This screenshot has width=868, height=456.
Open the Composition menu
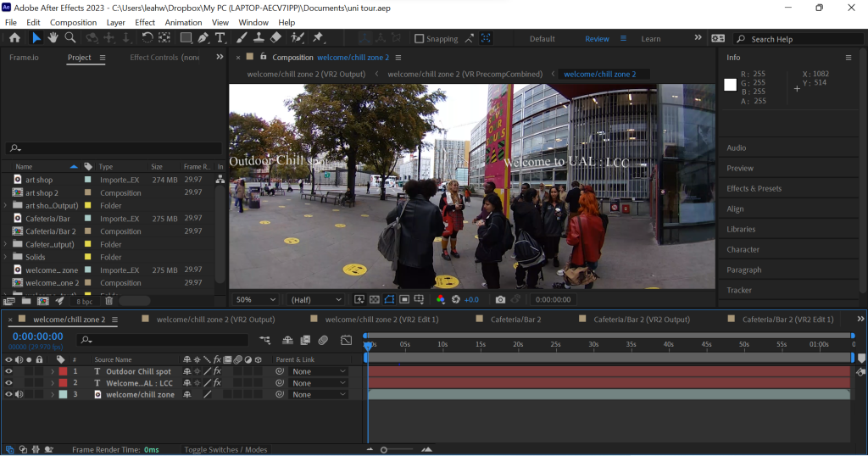coord(73,22)
